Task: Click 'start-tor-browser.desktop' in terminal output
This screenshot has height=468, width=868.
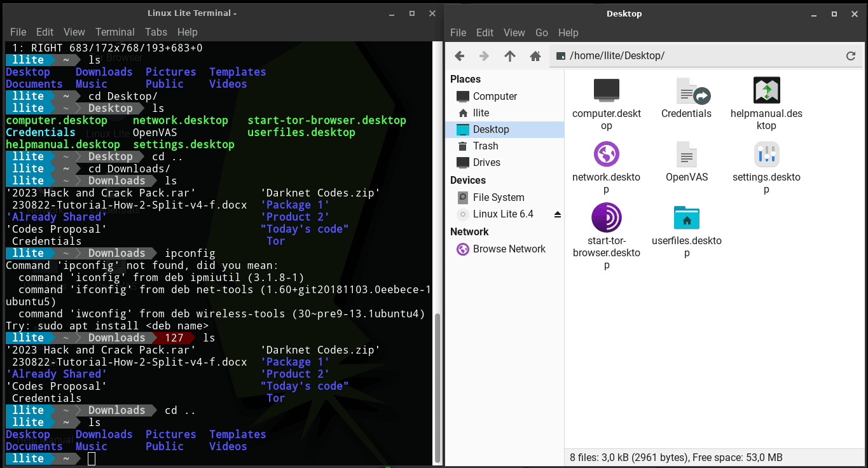Action: [x=327, y=120]
